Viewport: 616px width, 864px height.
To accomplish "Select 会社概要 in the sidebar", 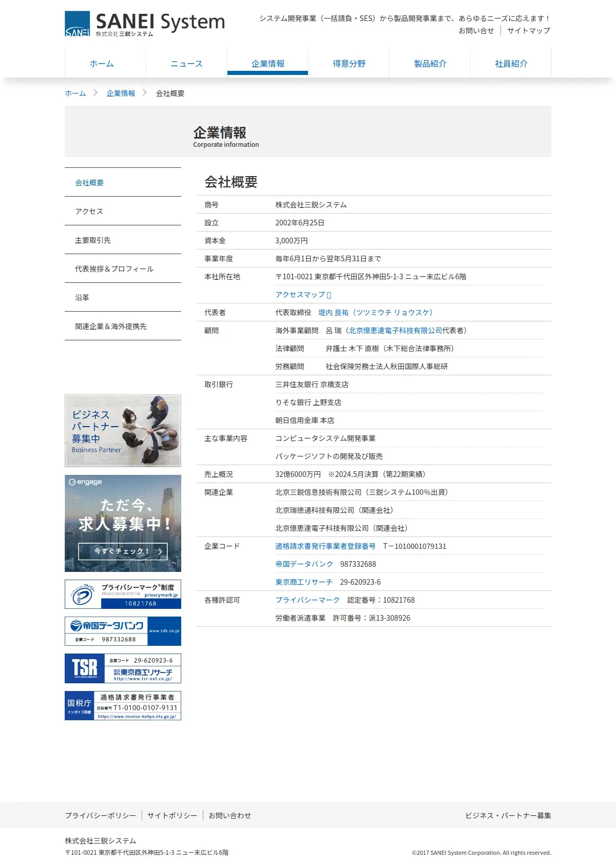I will point(123,182).
